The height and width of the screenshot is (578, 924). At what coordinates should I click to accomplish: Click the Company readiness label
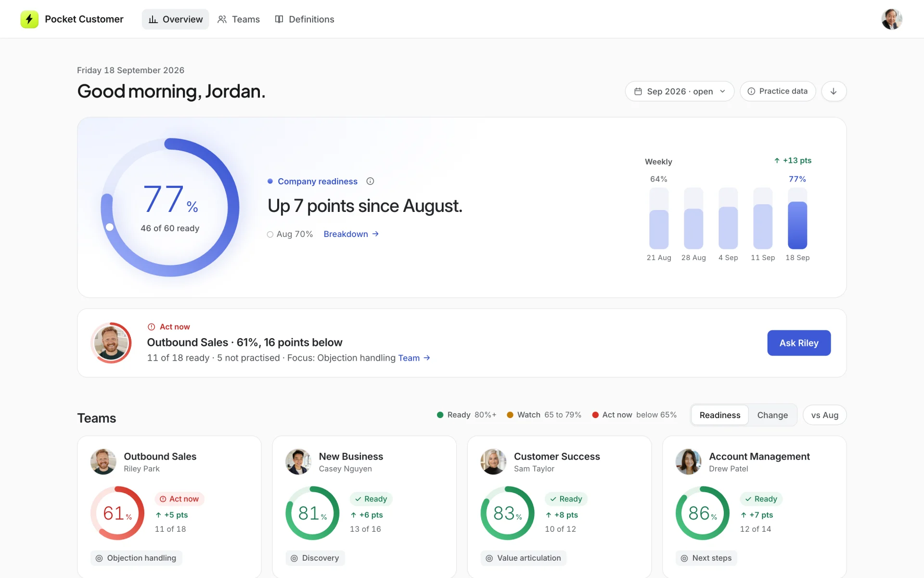click(318, 181)
